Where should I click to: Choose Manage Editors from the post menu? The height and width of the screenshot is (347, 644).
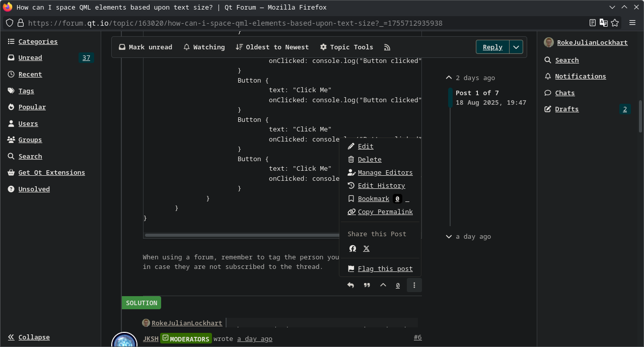[x=380, y=172]
